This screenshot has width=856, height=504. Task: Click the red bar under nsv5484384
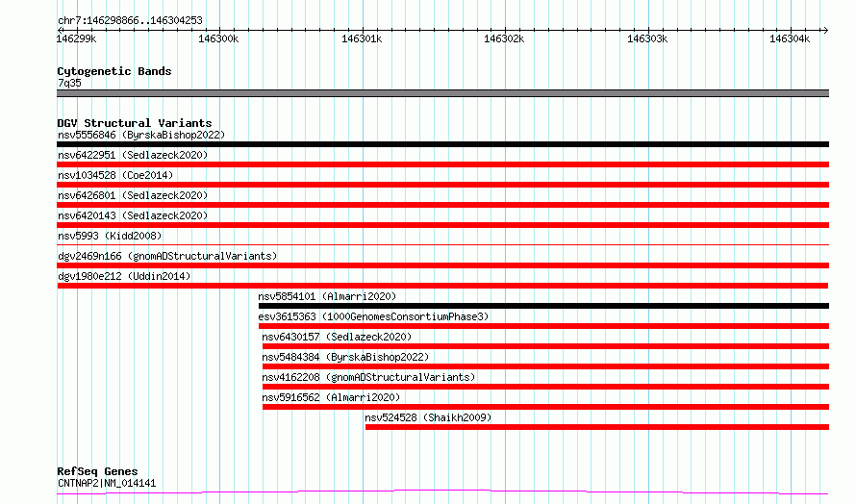(545, 366)
